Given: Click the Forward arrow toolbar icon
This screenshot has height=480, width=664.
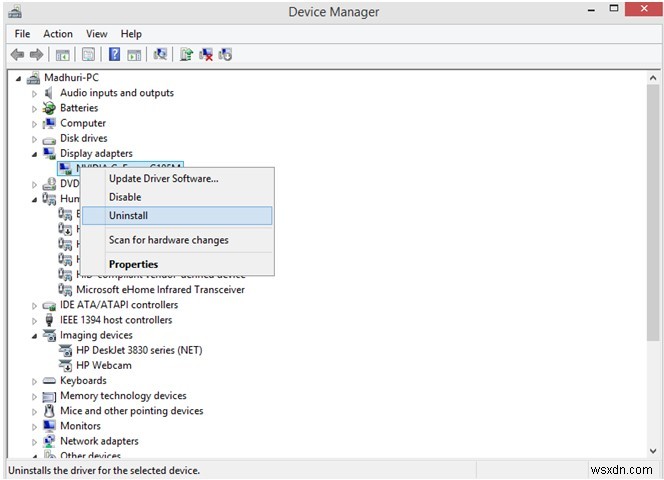Looking at the screenshot, I should 36,54.
